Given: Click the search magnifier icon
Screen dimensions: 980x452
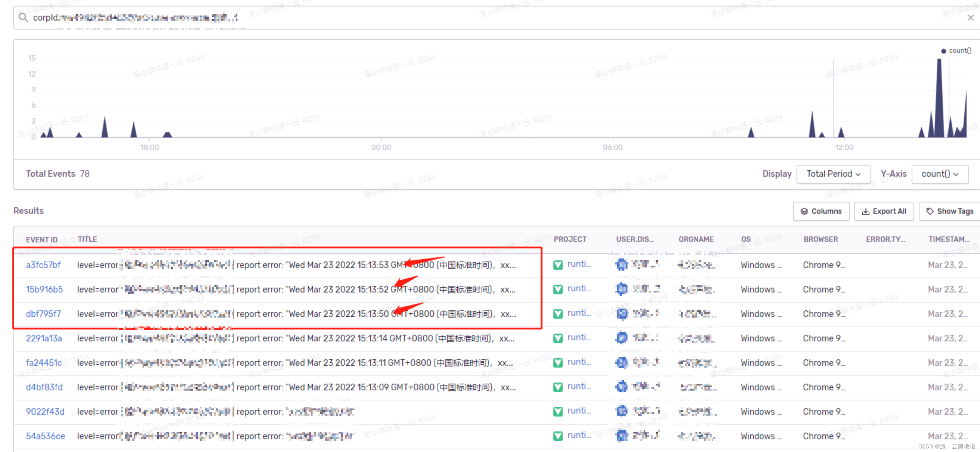Looking at the screenshot, I should [x=23, y=18].
